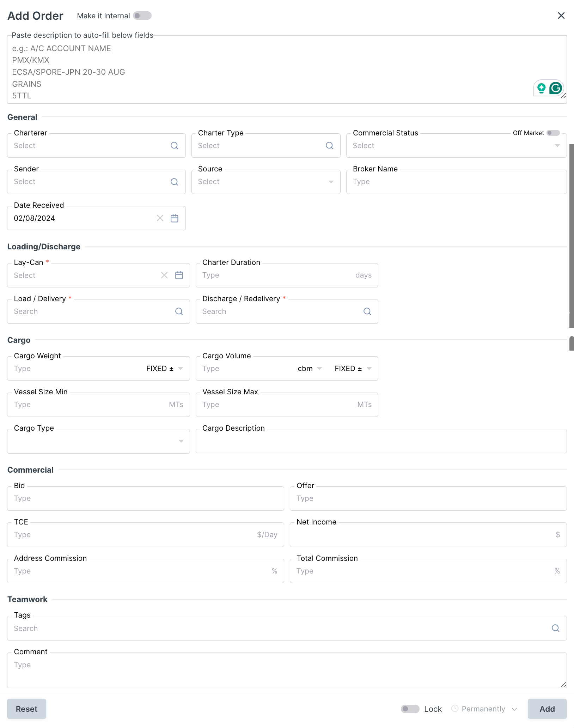
Task: Expand the Commercial Status dropdown
Action: click(x=557, y=146)
